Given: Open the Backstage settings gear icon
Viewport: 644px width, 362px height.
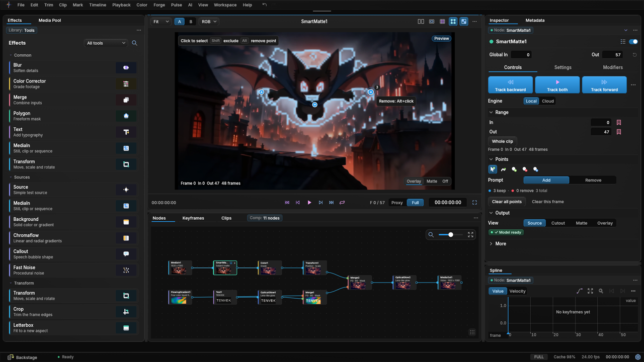Looking at the screenshot, I should (637, 357).
